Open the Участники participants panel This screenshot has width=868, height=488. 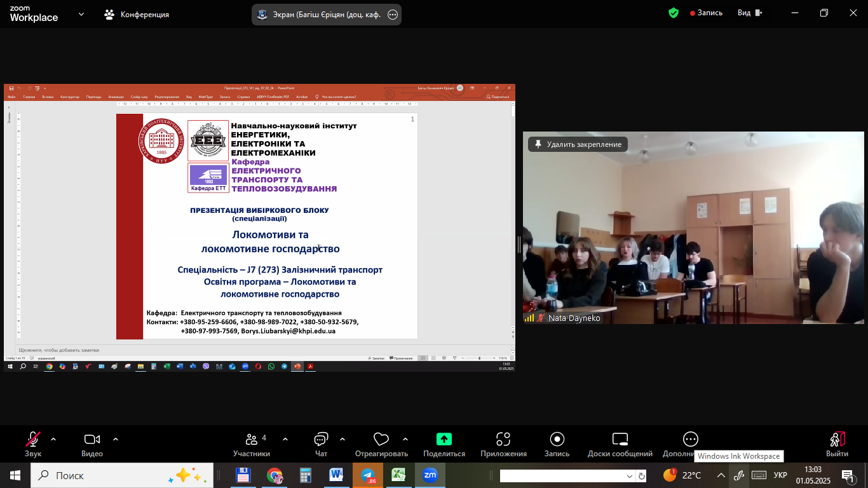pos(252,445)
